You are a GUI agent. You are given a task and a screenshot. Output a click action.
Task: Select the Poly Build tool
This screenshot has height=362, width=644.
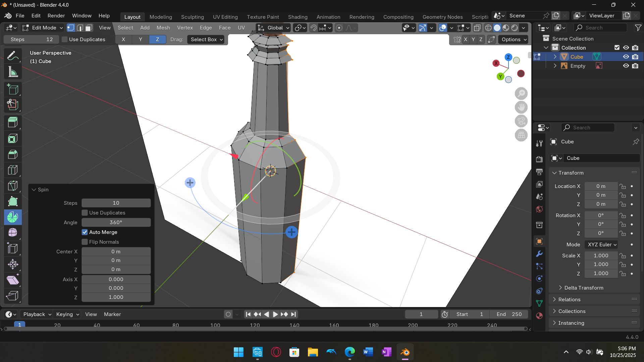(x=13, y=201)
